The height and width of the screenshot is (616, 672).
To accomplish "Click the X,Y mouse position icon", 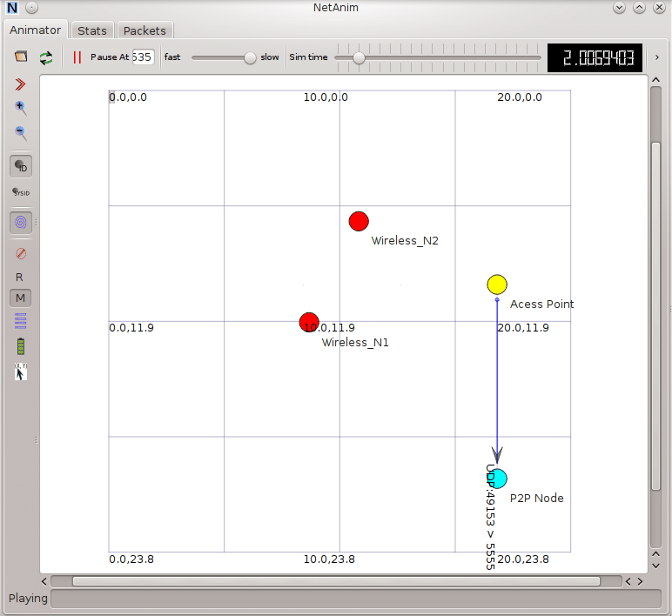I will click(21, 372).
